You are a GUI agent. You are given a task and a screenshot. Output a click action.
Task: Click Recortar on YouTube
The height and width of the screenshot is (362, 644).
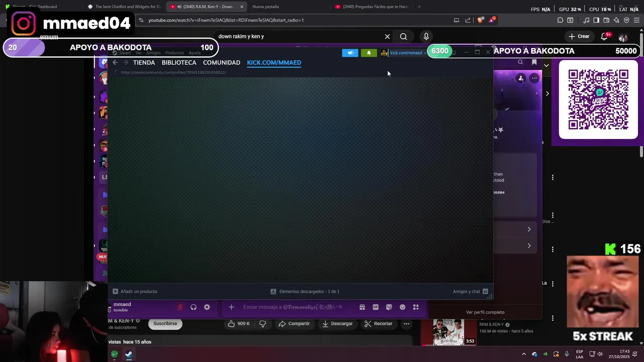click(x=378, y=324)
